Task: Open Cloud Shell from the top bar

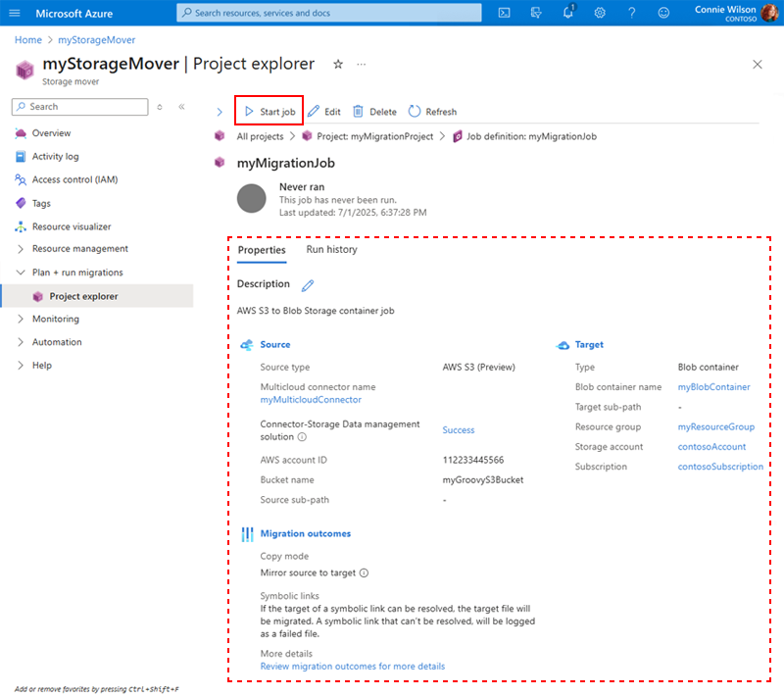Action: coord(505,13)
